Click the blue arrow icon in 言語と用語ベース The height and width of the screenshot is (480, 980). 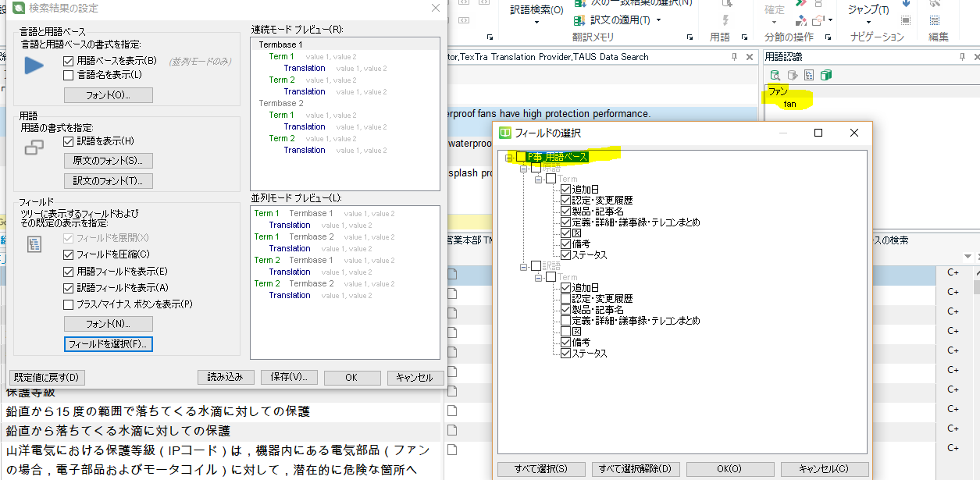click(34, 66)
